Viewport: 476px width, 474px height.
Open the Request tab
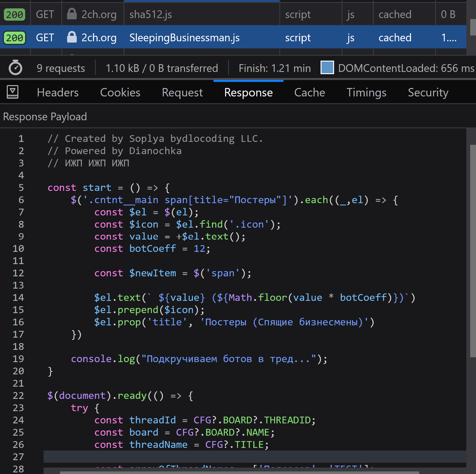(x=182, y=93)
